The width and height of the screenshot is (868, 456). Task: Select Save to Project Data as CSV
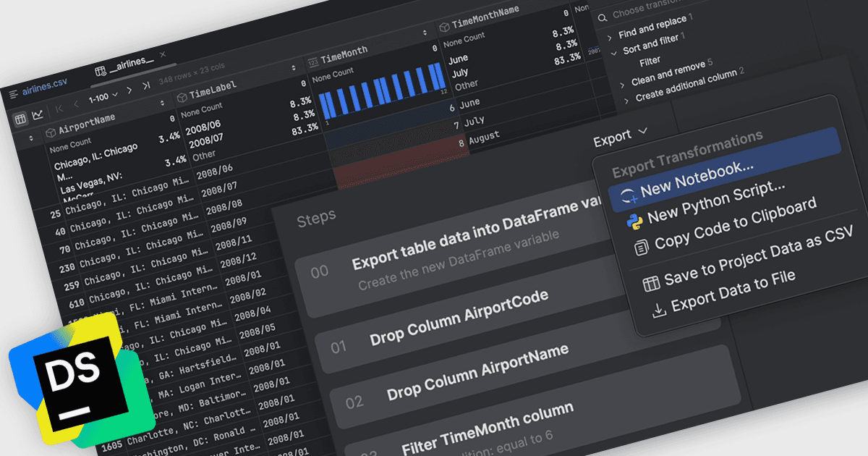748,256
